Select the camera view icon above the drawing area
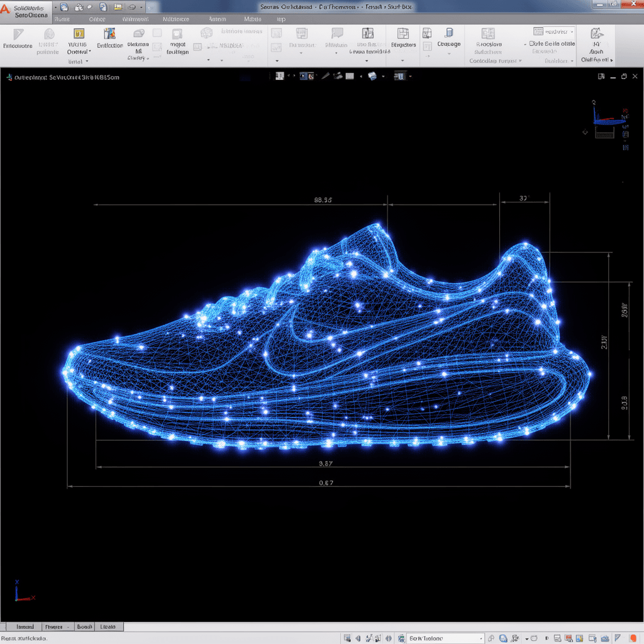This screenshot has width=644, height=644. click(338, 76)
